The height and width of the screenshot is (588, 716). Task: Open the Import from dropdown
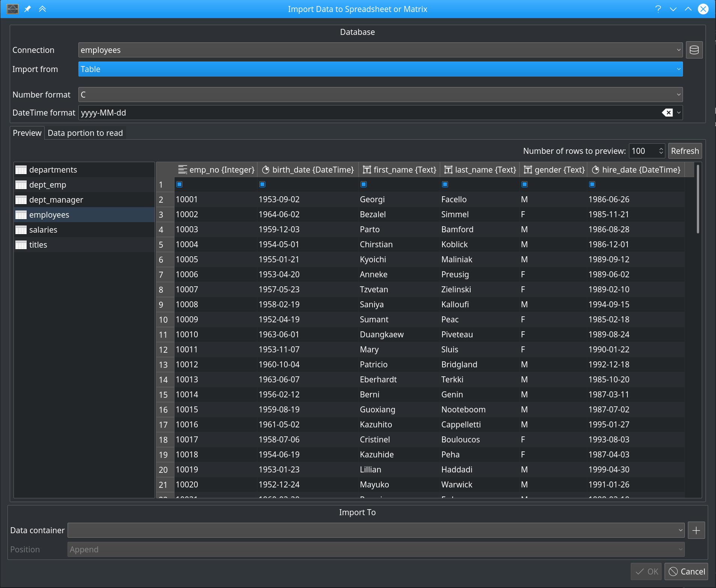(380, 69)
